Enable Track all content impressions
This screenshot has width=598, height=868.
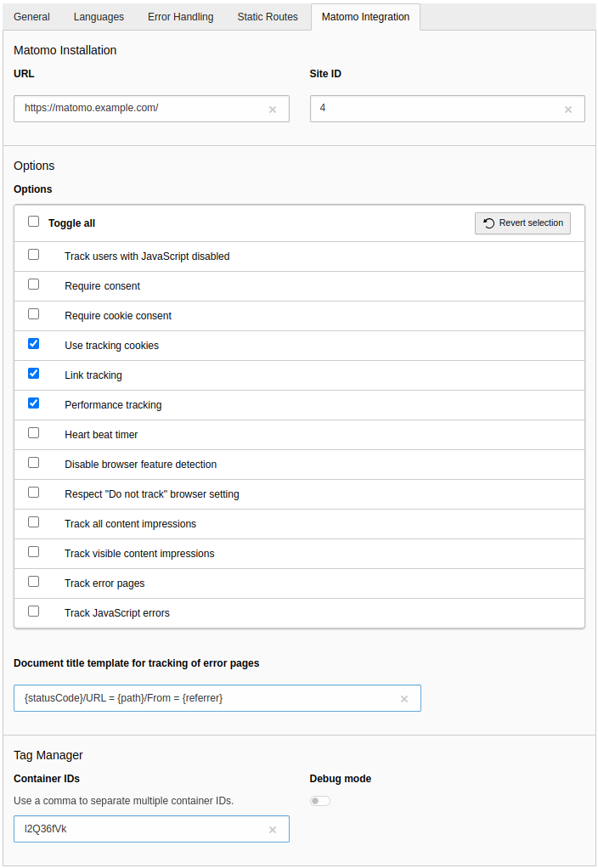point(34,522)
